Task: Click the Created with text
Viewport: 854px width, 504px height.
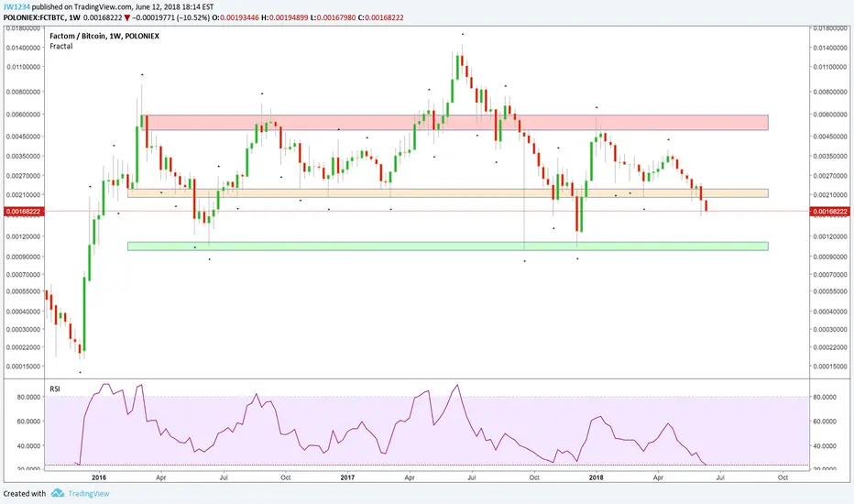Action: 25,494
